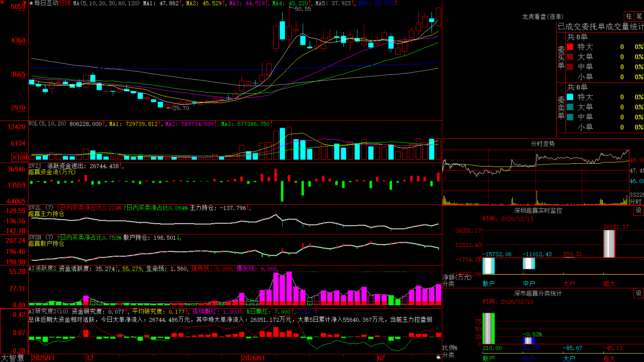The height and width of the screenshot is (362, 644).
Task: Click 小单 row in 委买单
Action: point(605,77)
